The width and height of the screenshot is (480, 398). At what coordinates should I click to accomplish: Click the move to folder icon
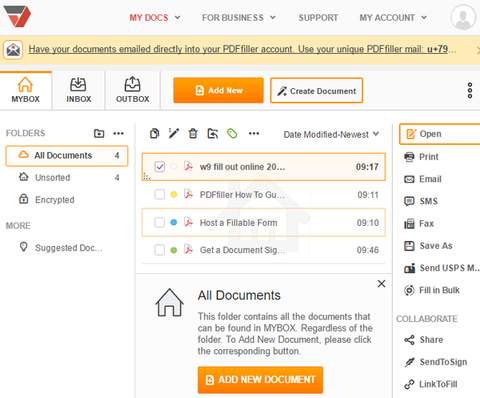pos(213,133)
